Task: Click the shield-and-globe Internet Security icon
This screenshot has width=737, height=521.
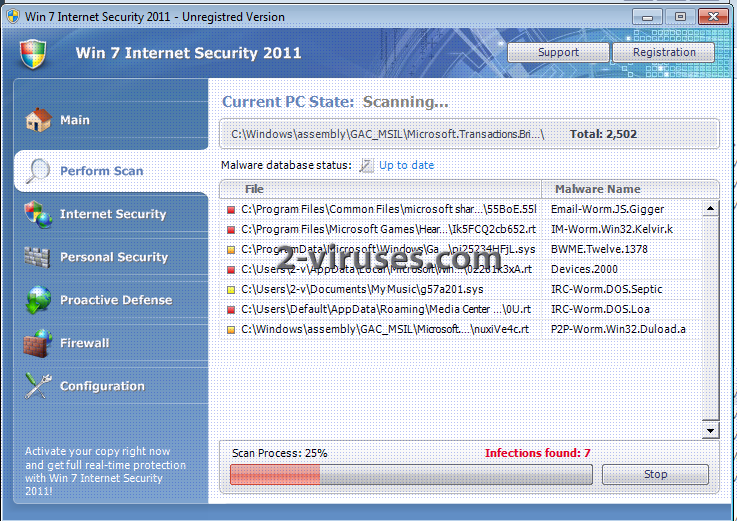Action: [38, 214]
